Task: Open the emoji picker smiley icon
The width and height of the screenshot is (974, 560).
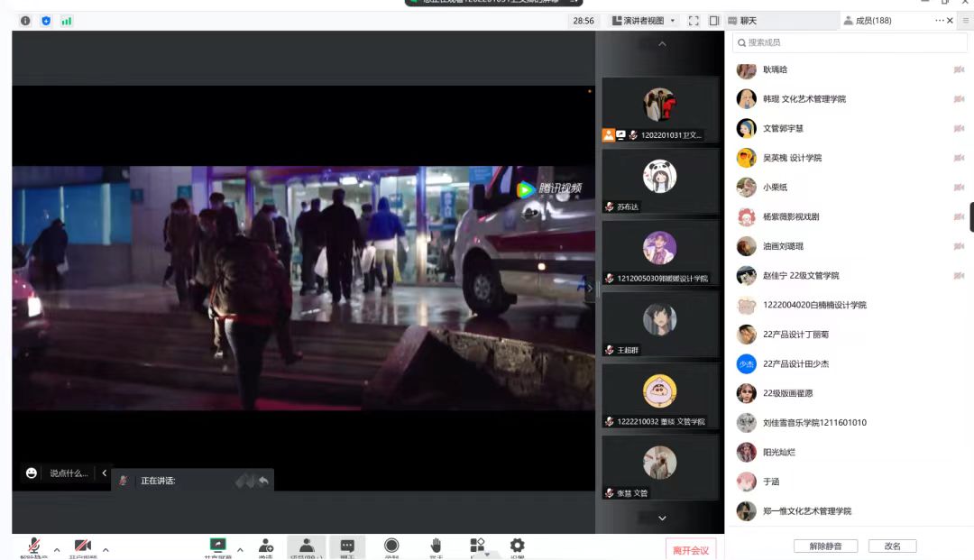Action: (32, 473)
